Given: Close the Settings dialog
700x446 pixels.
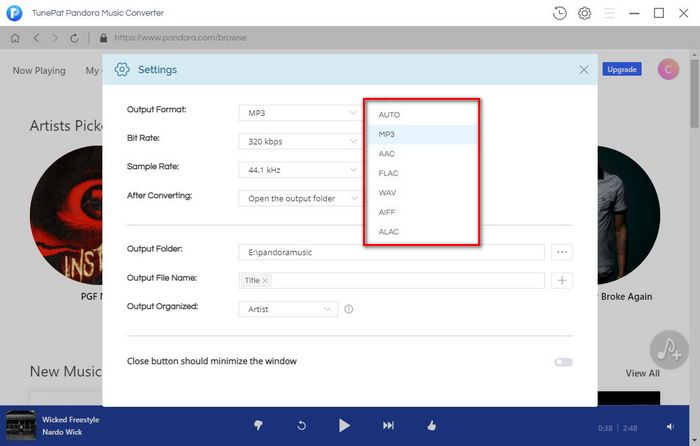Looking at the screenshot, I should coord(583,70).
